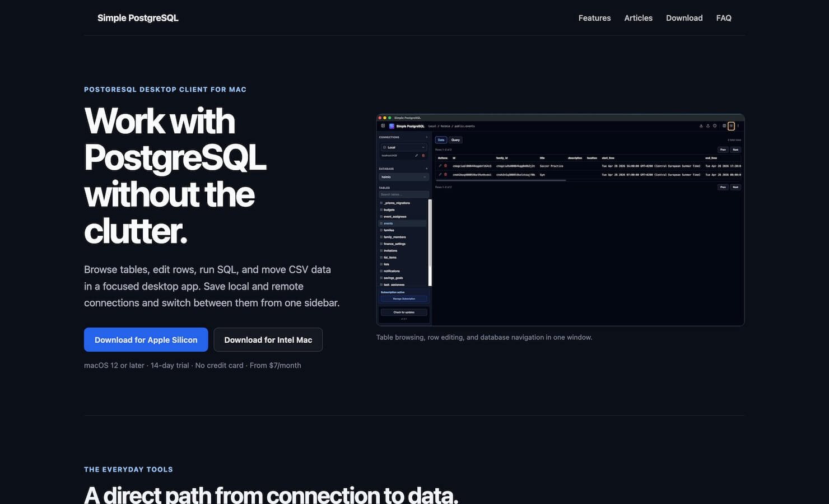Click Download for Apple Silicon button
The image size is (829, 504).
pos(146,340)
